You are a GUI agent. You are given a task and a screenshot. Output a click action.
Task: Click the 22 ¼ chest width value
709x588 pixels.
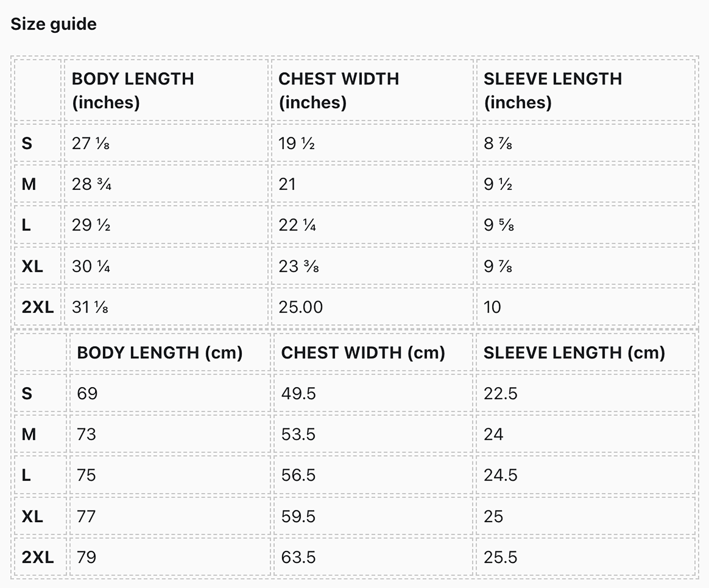pyautogui.click(x=297, y=225)
